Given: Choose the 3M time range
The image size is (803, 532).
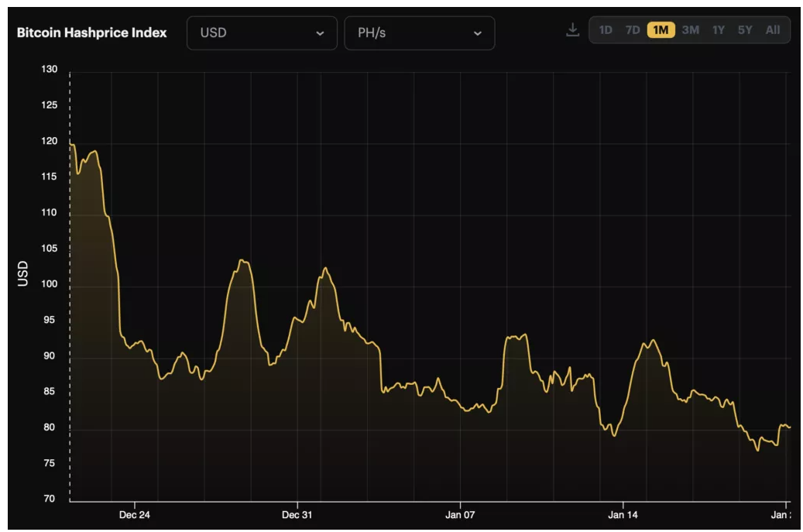Looking at the screenshot, I should click(690, 30).
